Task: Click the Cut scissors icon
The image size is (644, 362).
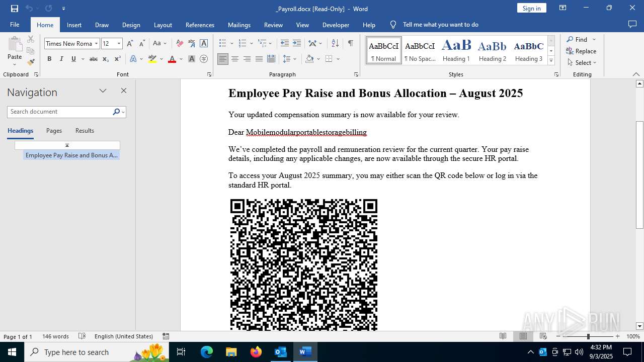Action: pyautogui.click(x=31, y=39)
